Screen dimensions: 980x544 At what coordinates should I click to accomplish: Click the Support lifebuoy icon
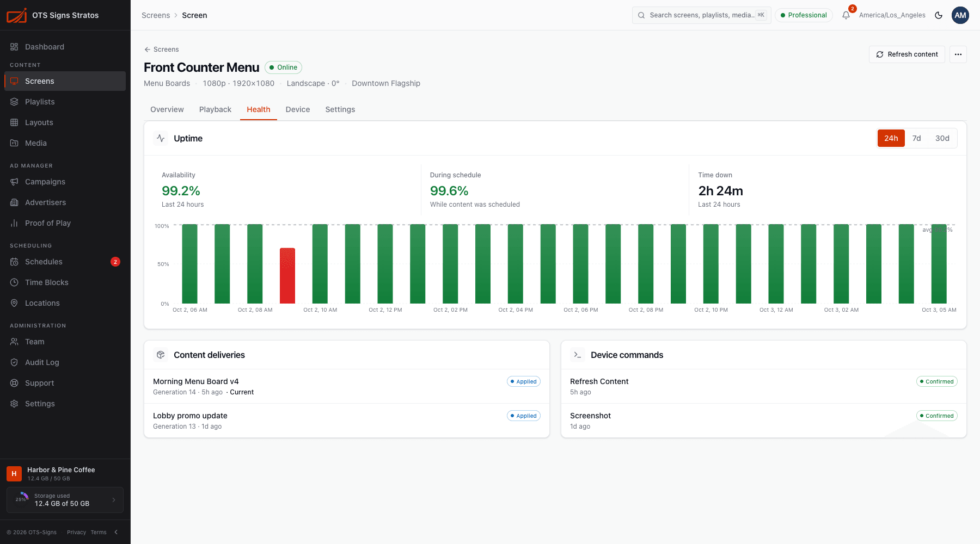coord(14,383)
